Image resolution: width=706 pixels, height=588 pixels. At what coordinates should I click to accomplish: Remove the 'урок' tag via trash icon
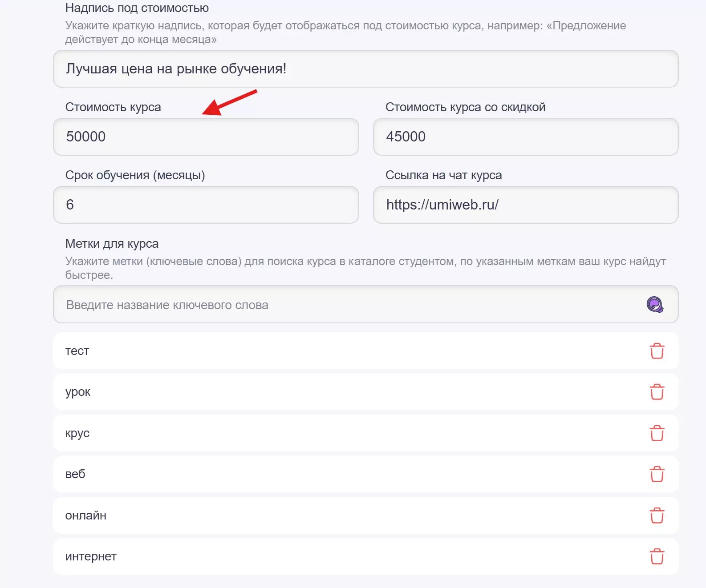[657, 392]
